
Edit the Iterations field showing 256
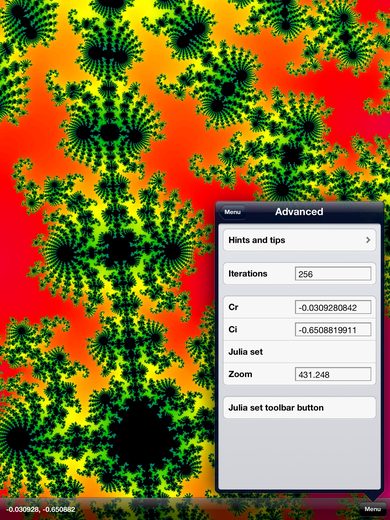[333, 274]
